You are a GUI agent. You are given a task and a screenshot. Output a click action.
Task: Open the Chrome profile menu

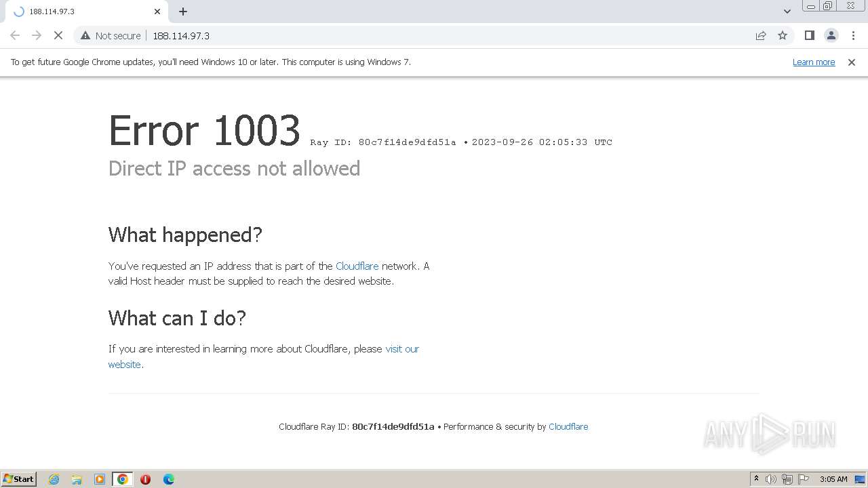pos(831,35)
